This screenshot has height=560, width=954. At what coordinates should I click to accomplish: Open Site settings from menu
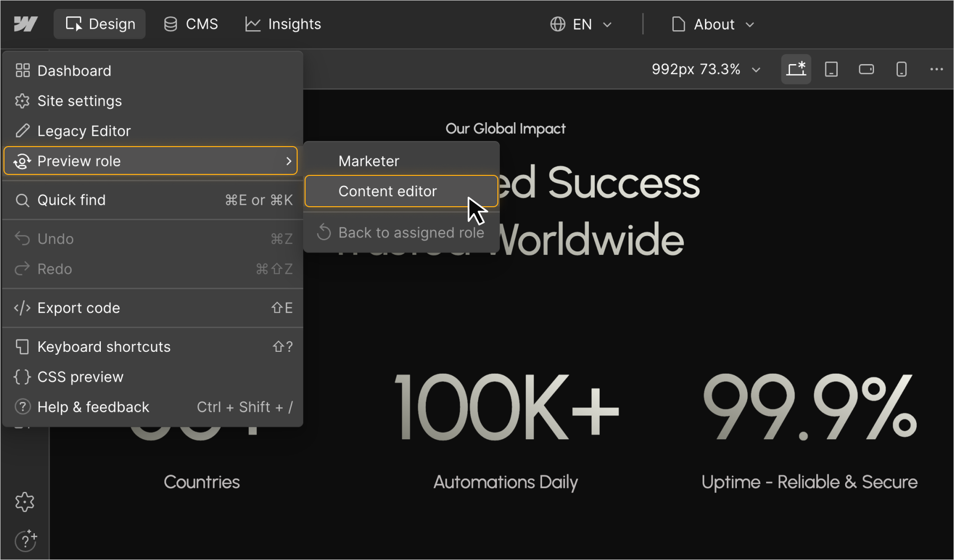tap(79, 101)
